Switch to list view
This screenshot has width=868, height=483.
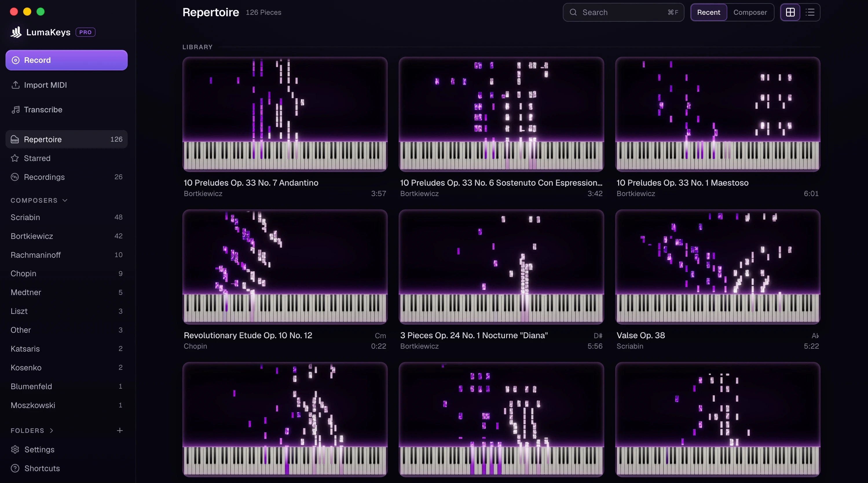pos(810,12)
